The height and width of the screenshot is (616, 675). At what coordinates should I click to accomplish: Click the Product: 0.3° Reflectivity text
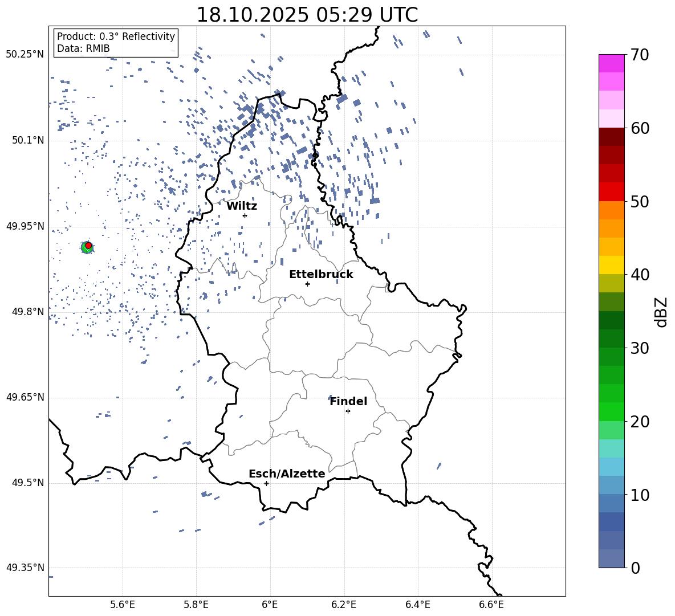click(x=116, y=36)
